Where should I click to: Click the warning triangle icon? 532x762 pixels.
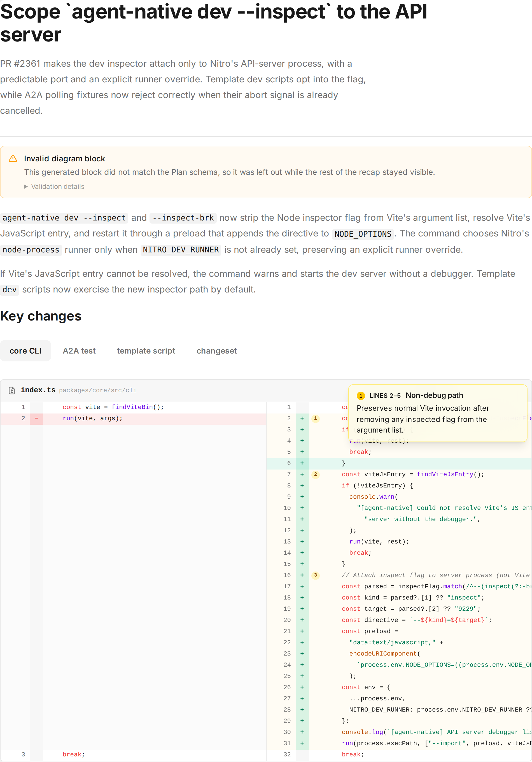click(13, 159)
